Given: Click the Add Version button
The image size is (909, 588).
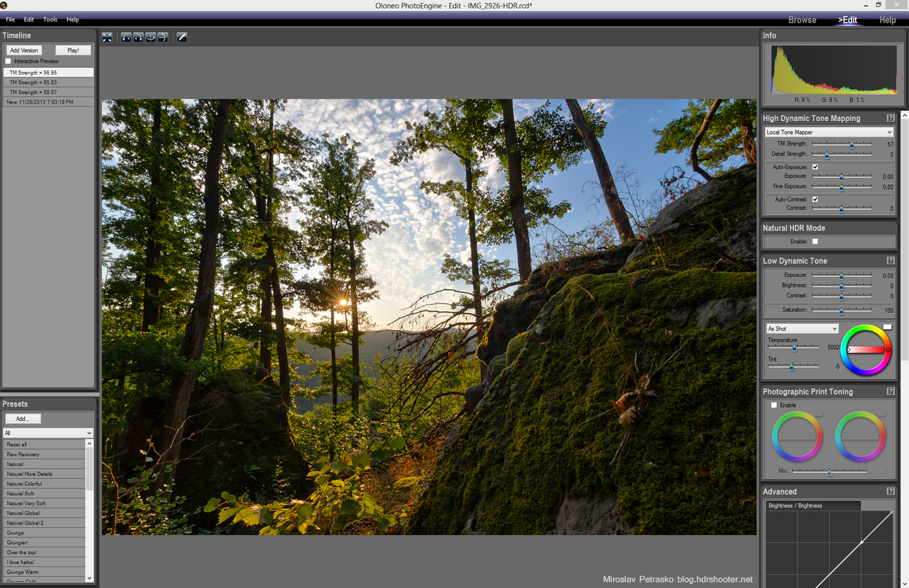Looking at the screenshot, I should click(24, 50).
